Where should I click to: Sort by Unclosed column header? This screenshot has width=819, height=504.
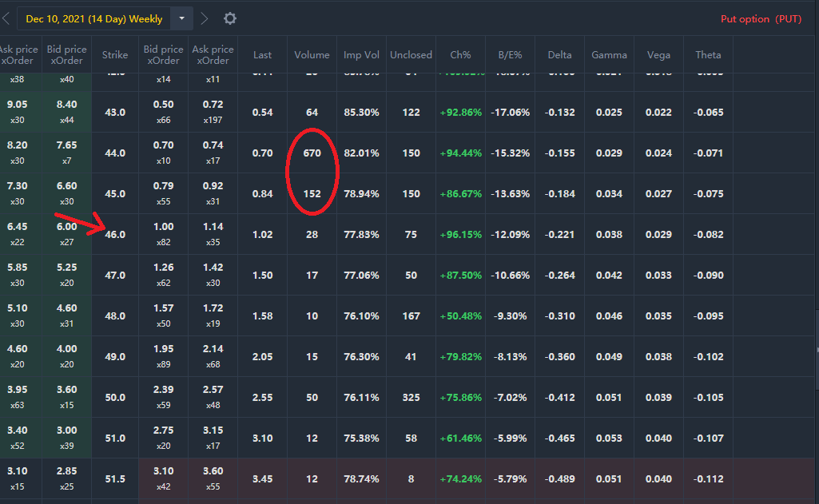[x=411, y=55]
